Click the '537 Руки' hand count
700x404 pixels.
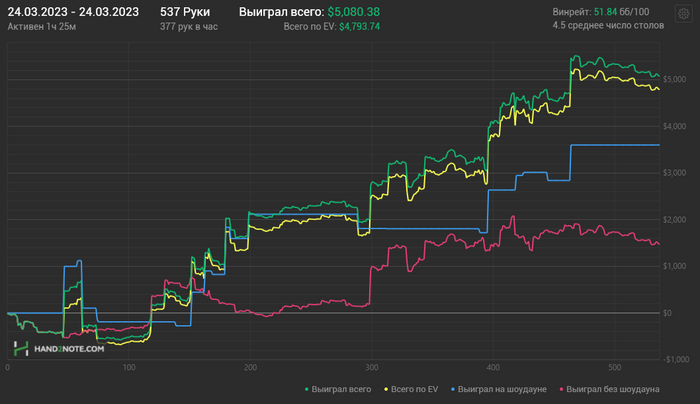coord(185,12)
